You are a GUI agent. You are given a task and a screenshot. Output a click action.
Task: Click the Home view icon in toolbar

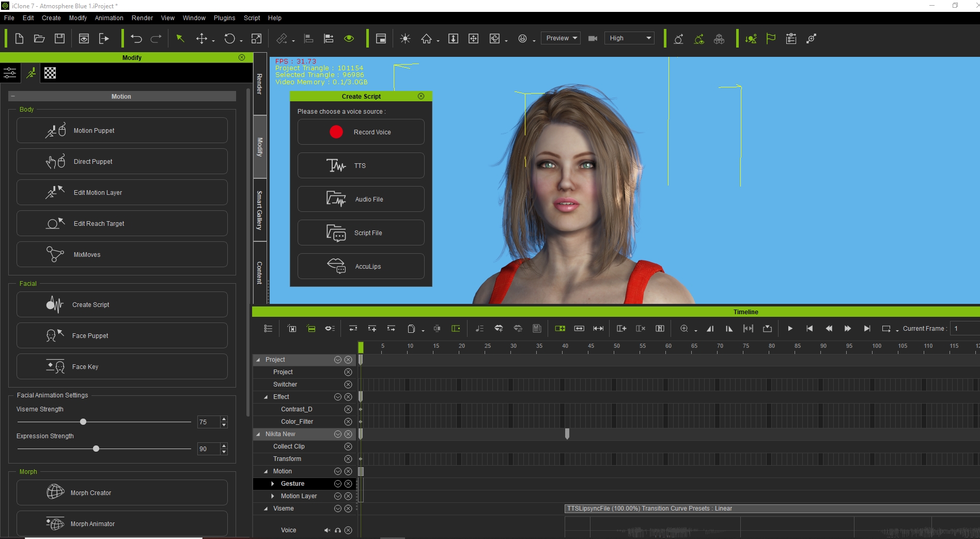(x=426, y=38)
